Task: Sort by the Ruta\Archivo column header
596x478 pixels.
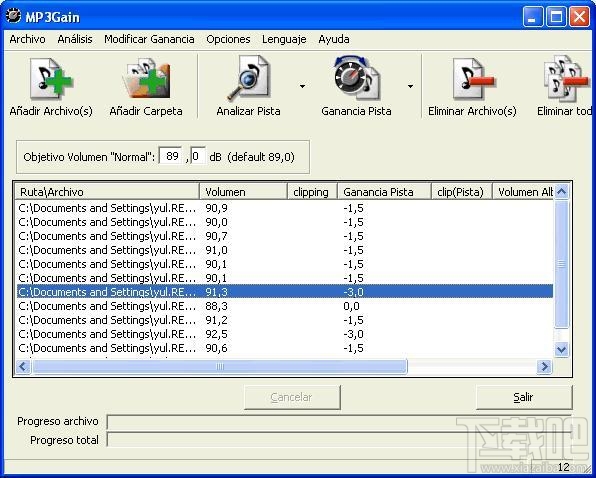Action: point(107,192)
